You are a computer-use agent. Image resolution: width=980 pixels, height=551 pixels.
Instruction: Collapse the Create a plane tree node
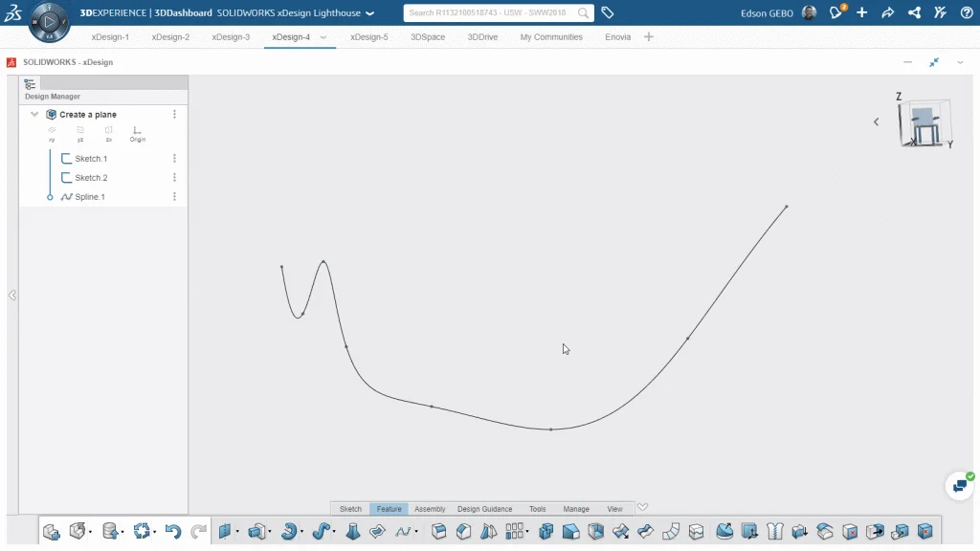point(34,115)
